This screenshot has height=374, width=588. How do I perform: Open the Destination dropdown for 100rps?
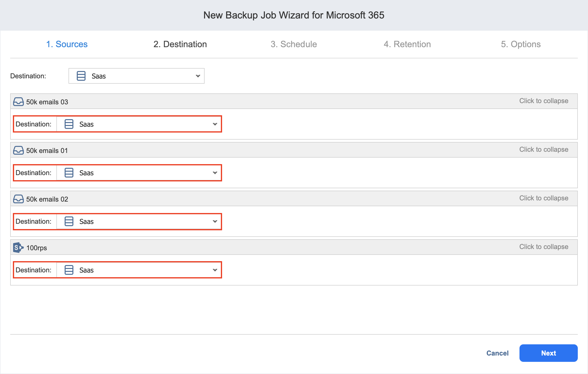[x=139, y=270]
